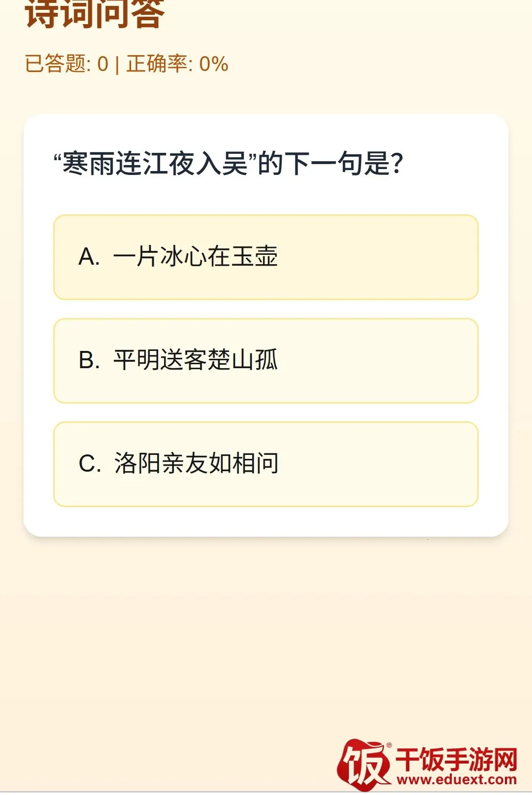The image size is (532, 795).
Task: Visit the www.eduext.com link
Action: point(457,780)
